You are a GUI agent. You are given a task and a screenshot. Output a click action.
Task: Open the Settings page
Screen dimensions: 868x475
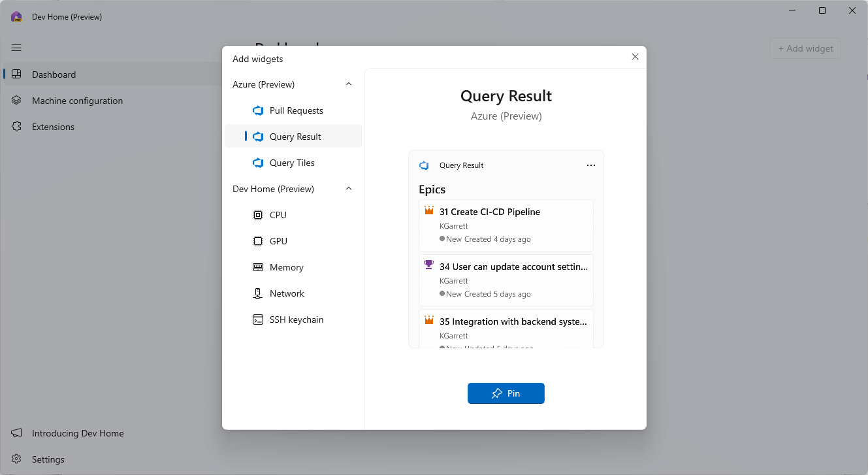click(111, 459)
